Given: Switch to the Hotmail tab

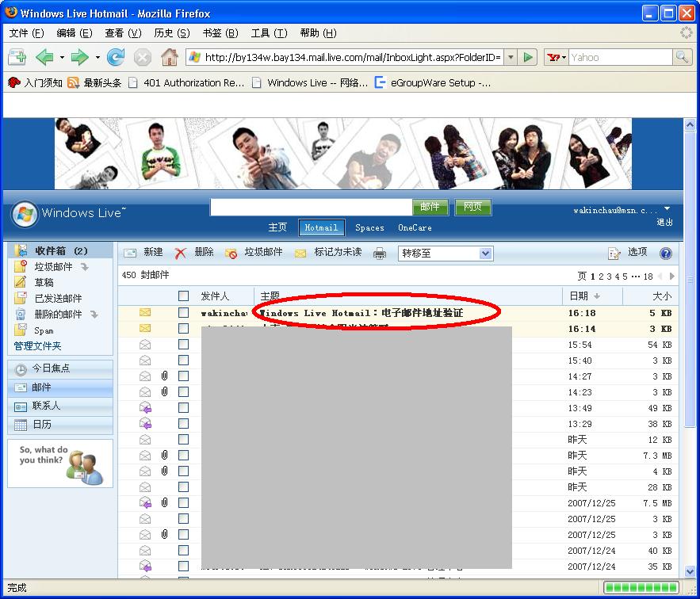Looking at the screenshot, I should pyautogui.click(x=321, y=227).
